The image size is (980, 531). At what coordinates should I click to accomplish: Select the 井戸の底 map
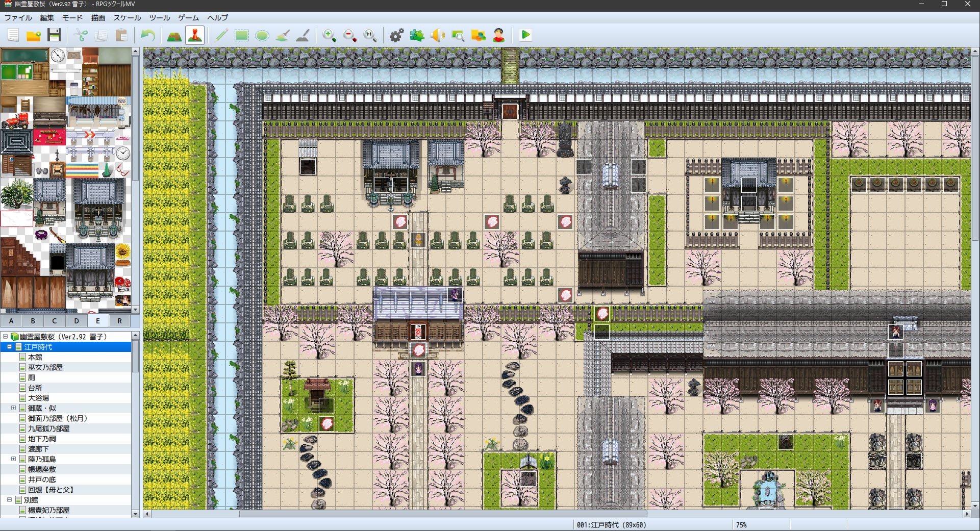tap(42, 479)
